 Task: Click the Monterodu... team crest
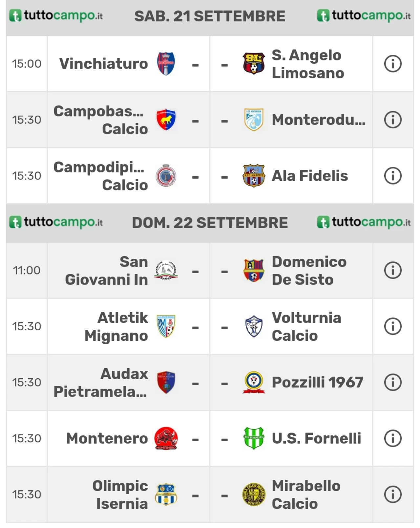[254, 120]
